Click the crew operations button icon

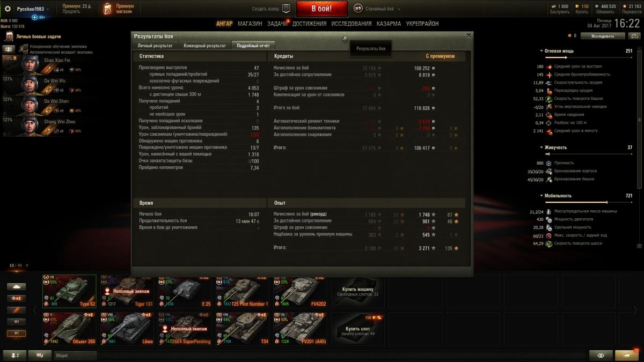click(x=9, y=49)
